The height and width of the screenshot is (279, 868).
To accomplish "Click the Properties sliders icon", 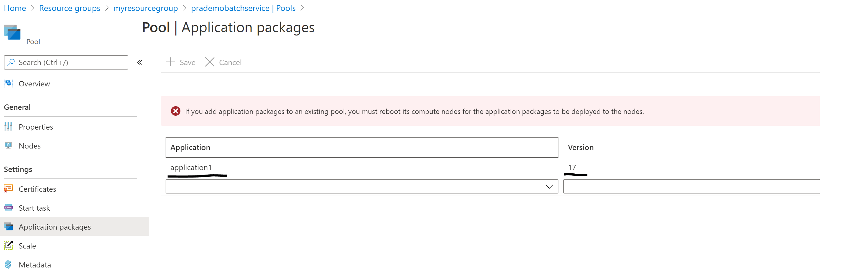I will [8, 127].
